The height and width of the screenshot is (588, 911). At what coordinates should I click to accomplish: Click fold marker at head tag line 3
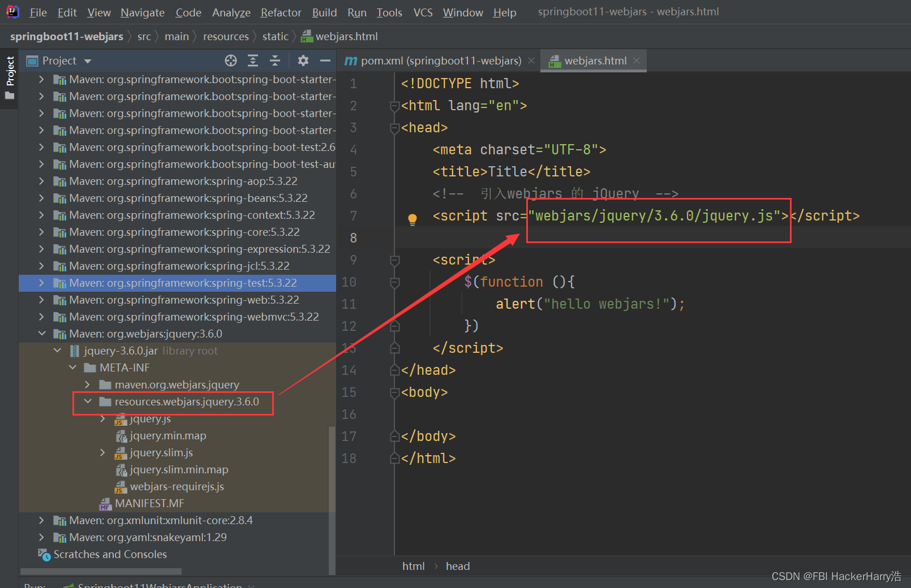394,128
